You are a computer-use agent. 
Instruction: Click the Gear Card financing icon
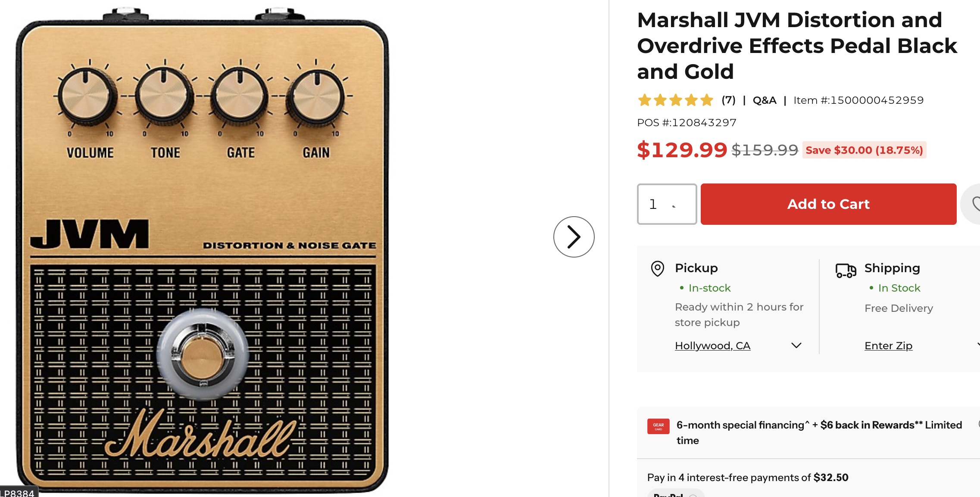pyautogui.click(x=658, y=426)
